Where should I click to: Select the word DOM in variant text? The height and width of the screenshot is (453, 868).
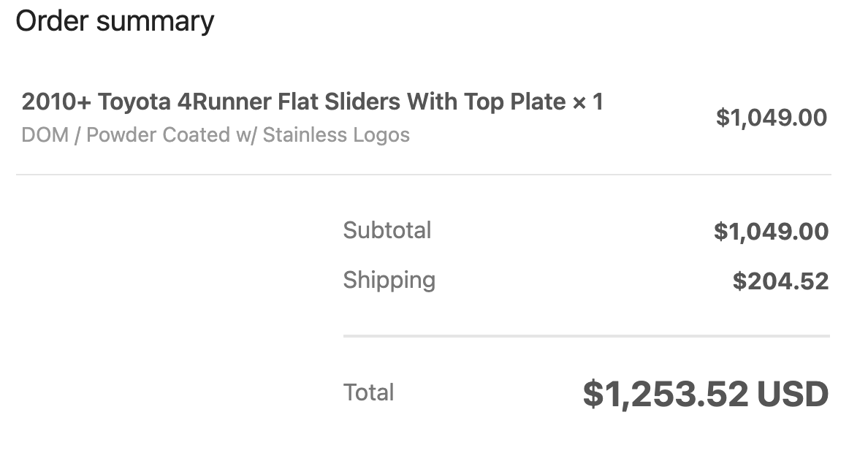45,134
